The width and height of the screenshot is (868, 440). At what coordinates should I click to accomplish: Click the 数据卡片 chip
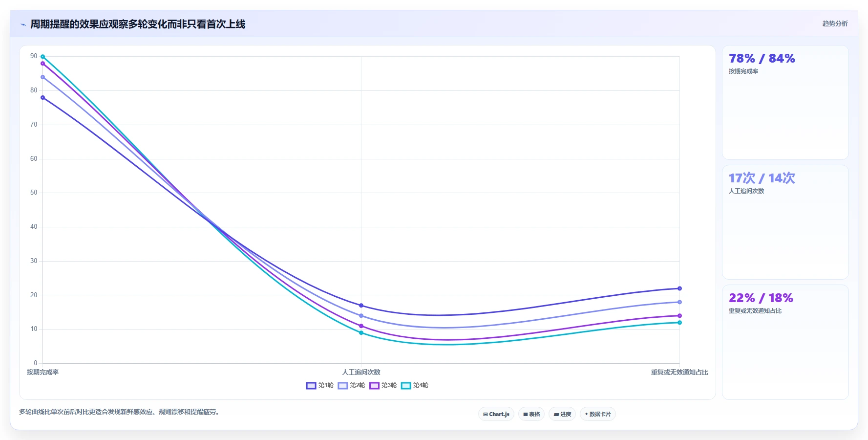click(x=598, y=414)
